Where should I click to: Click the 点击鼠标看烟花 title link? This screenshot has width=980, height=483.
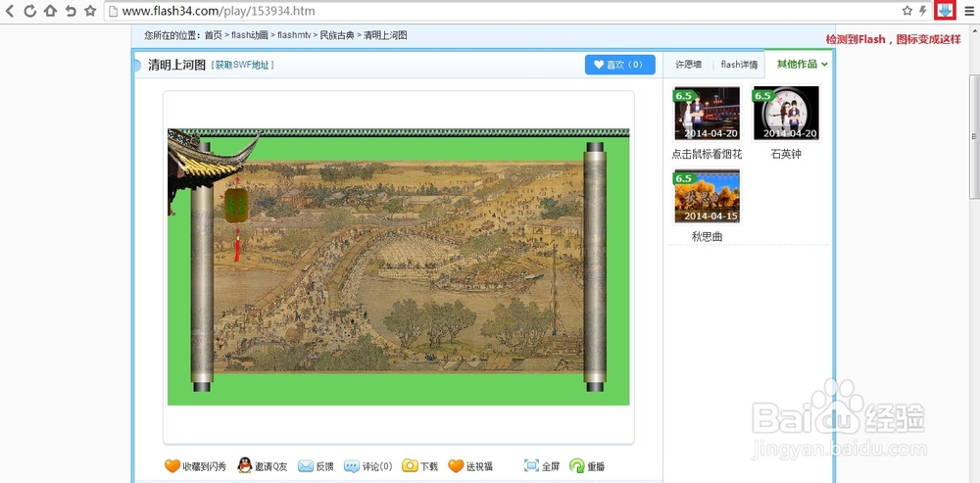[x=707, y=155]
